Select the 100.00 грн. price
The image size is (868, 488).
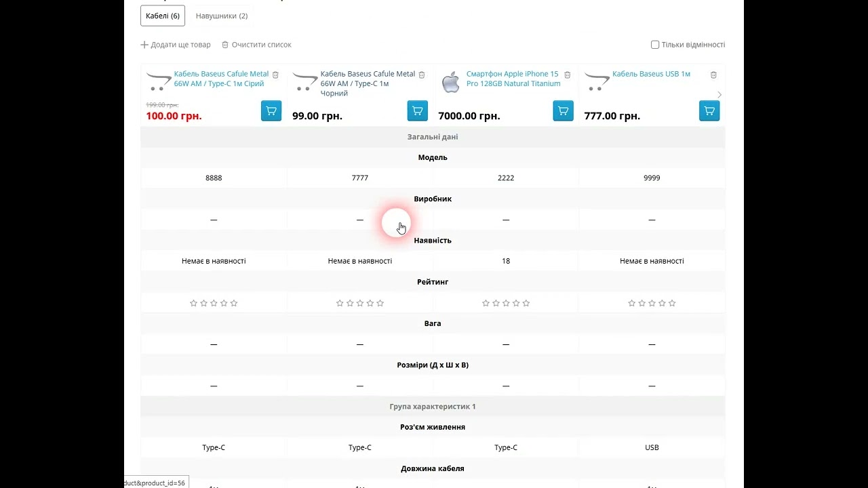[174, 116]
